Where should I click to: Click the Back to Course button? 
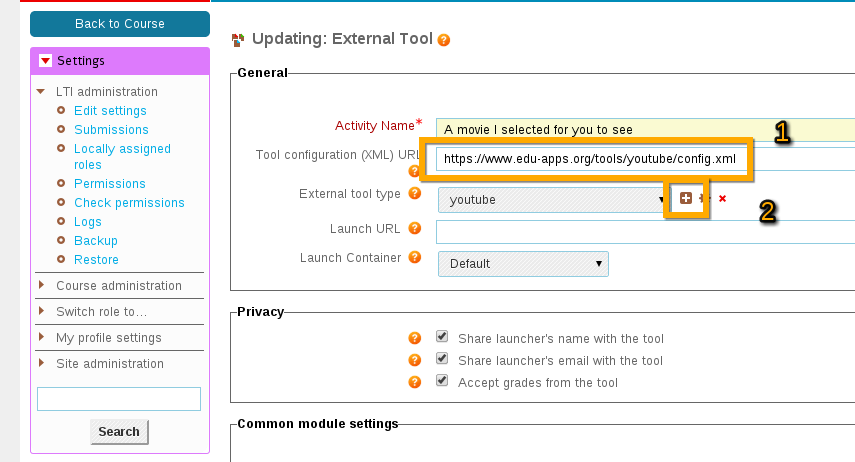tap(120, 24)
